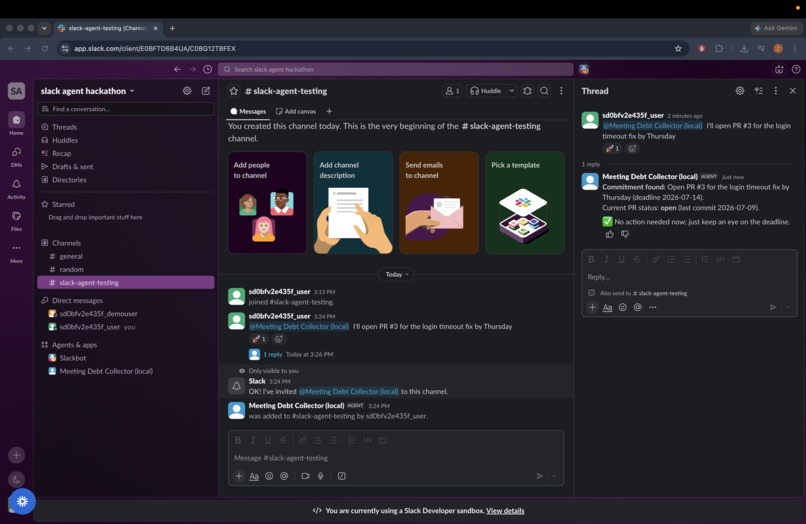806x524 pixels.
Task: Toggle formatting Aa in channel composer
Action: [254, 476]
